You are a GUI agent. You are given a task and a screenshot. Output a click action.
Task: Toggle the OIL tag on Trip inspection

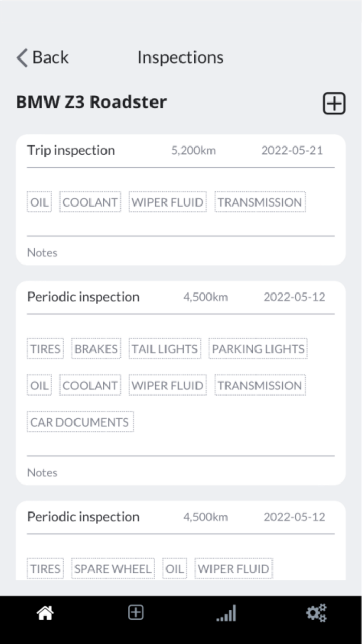point(39,202)
